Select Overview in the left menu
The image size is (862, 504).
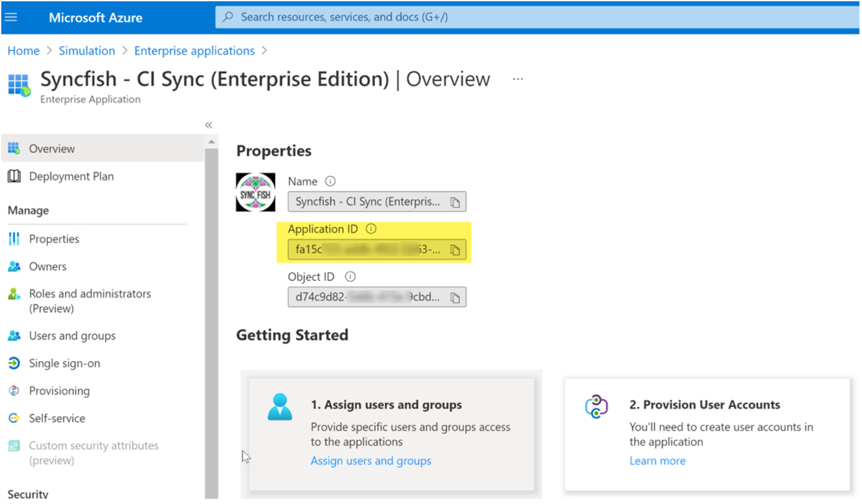(x=103, y=148)
